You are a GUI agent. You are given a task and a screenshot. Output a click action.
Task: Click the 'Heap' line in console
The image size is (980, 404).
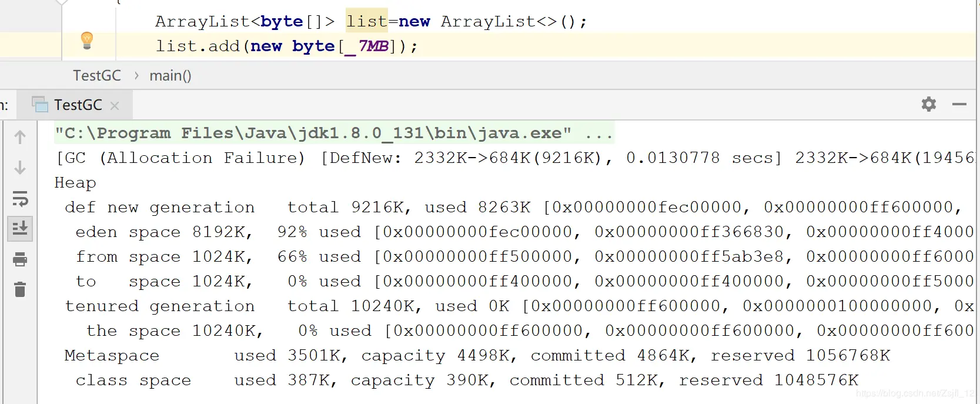(x=75, y=183)
